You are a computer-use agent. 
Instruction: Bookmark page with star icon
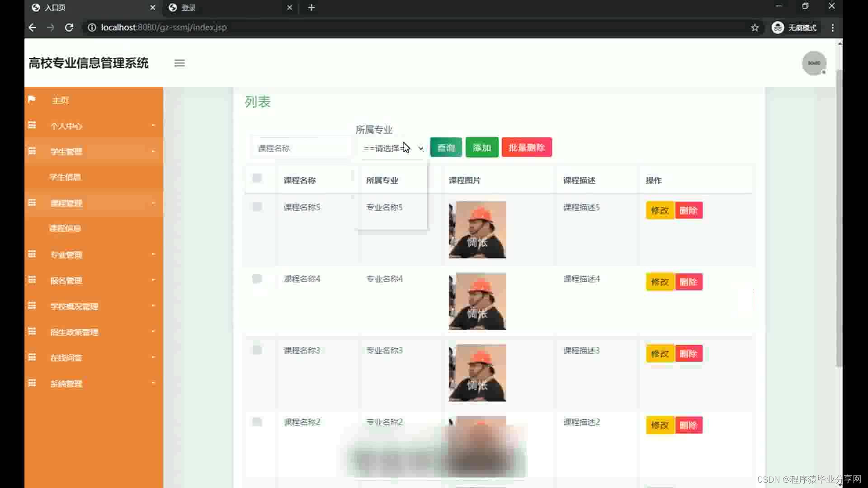click(x=755, y=28)
